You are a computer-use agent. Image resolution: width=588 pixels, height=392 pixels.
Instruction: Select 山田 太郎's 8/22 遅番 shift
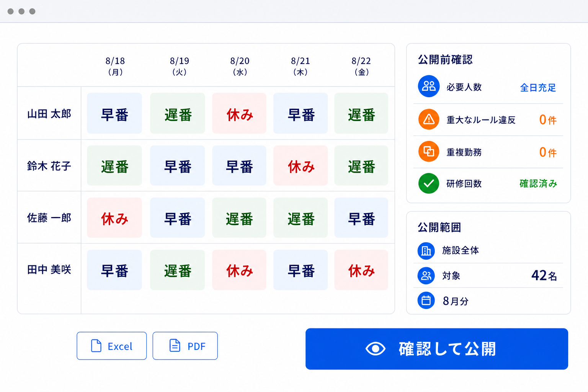pyautogui.click(x=361, y=113)
